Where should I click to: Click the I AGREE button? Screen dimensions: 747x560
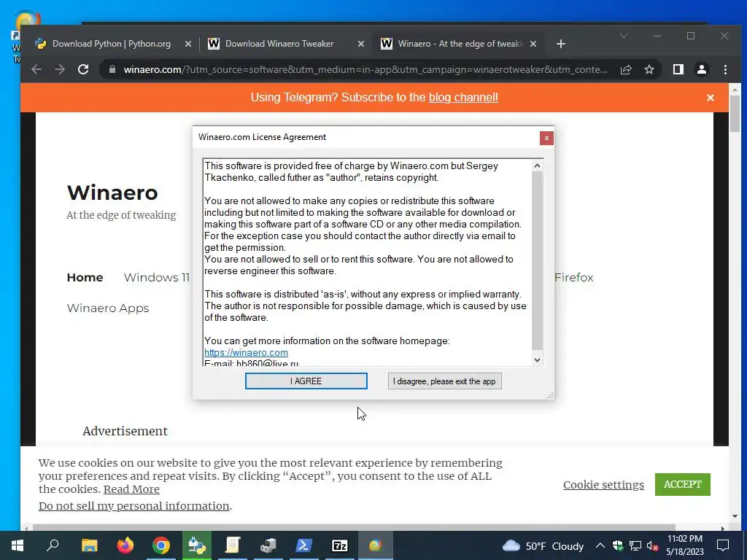(x=306, y=381)
